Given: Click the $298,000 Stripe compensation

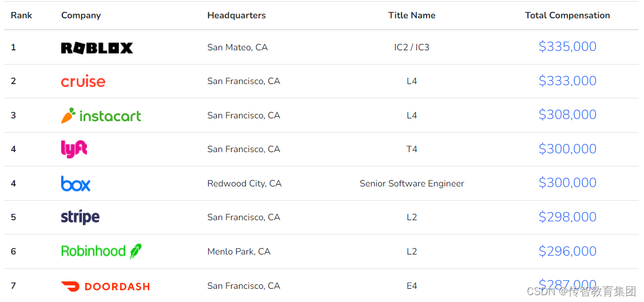Looking at the screenshot, I should tap(567, 217).
